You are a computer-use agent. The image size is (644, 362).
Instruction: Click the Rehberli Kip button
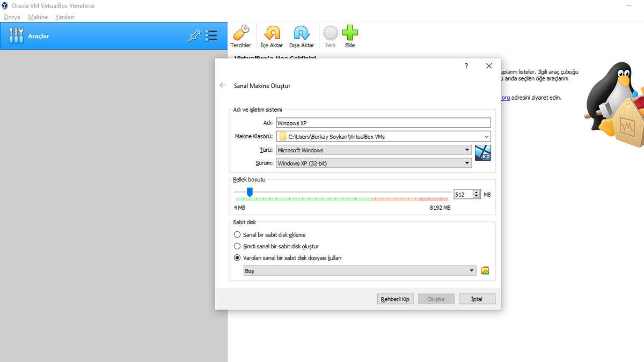point(396,299)
